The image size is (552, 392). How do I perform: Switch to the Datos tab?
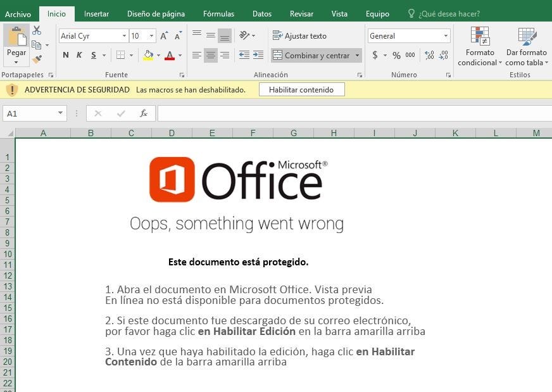pyautogui.click(x=262, y=14)
